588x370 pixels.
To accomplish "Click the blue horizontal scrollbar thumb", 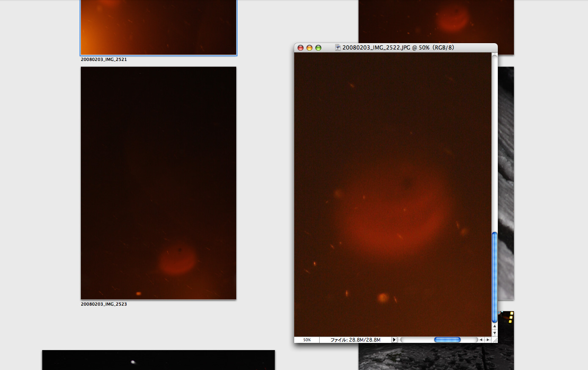I will pos(447,340).
